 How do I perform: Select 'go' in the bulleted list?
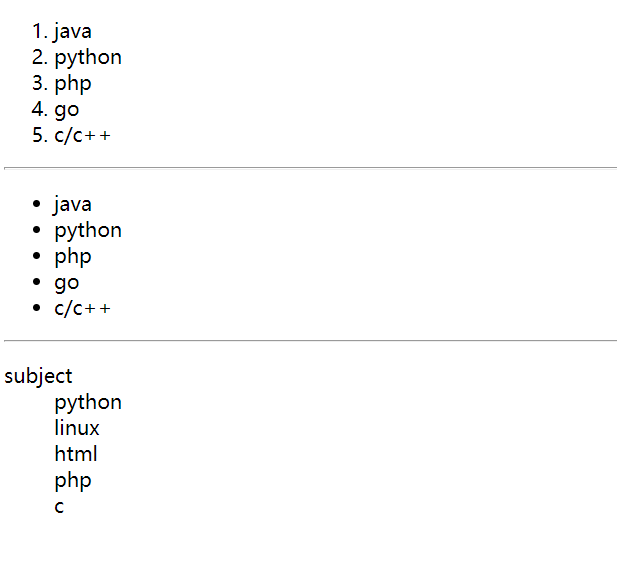click(x=67, y=283)
